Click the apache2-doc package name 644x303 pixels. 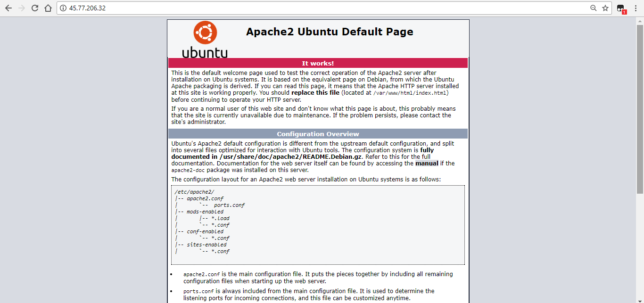pos(188,170)
